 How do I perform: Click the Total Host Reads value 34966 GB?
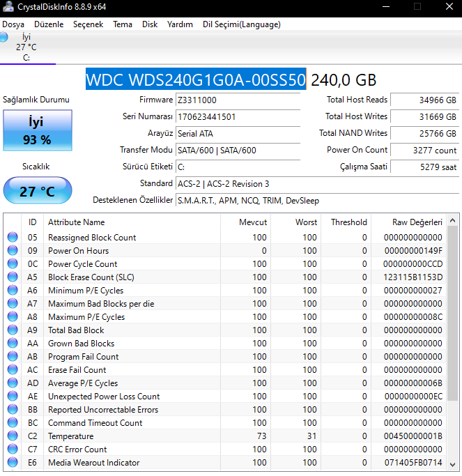click(x=424, y=100)
